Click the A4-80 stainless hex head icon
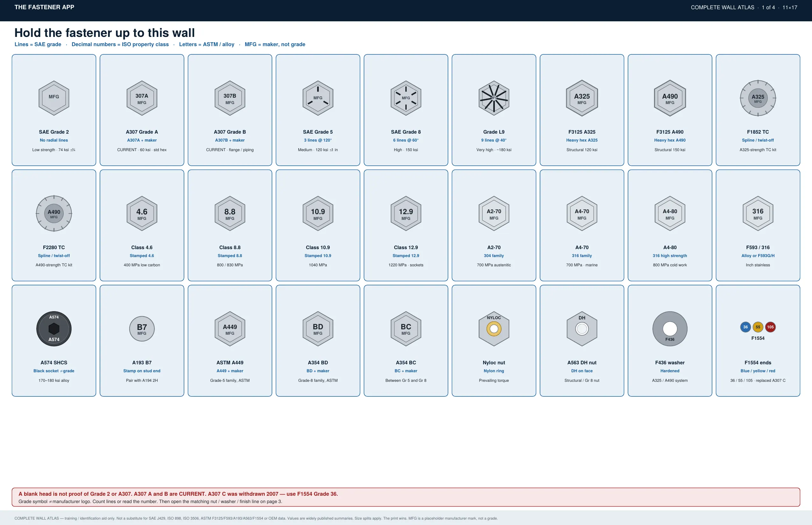Image resolution: width=812 pixels, height=525 pixels. coord(670,213)
